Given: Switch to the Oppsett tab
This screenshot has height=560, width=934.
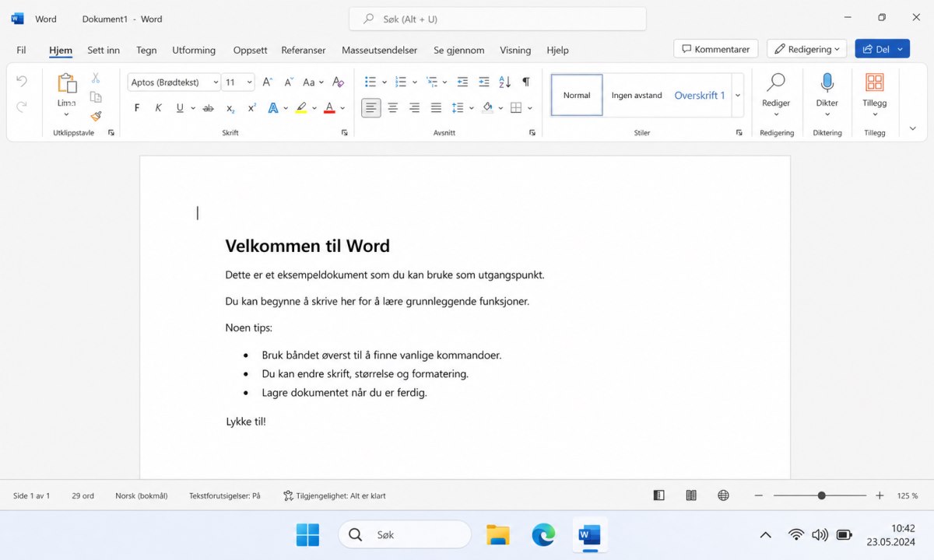Looking at the screenshot, I should click(250, 50).
